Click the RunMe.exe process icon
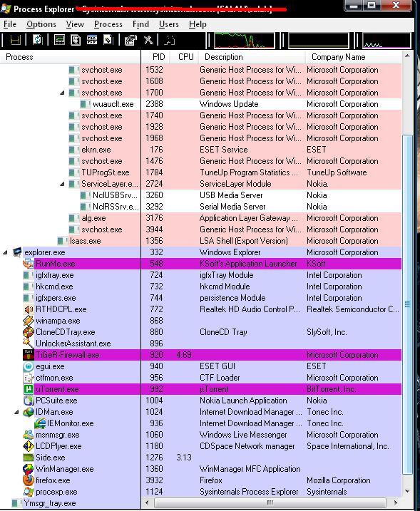420x511 pixels. pos(29,264)
